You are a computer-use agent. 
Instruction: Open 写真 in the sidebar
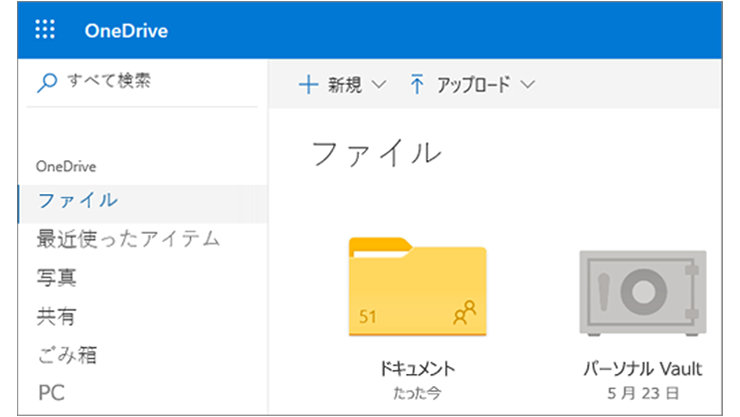56,277
